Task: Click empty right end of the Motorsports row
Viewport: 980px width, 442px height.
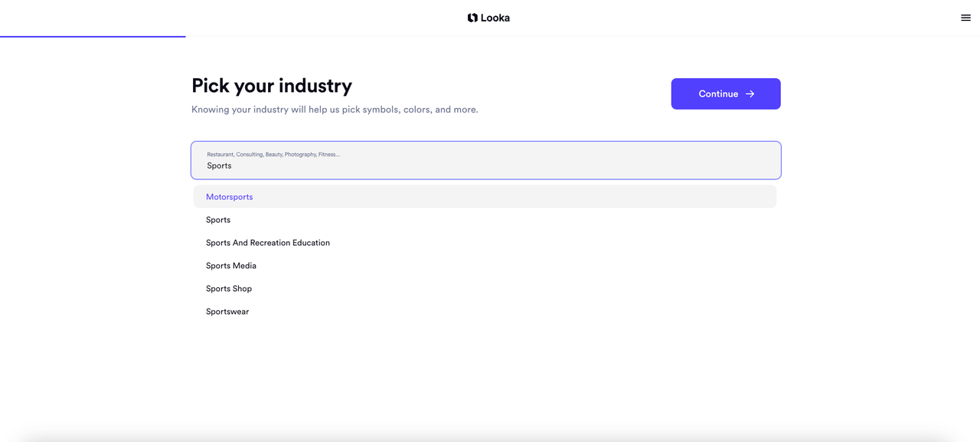Action: point(689,197)
